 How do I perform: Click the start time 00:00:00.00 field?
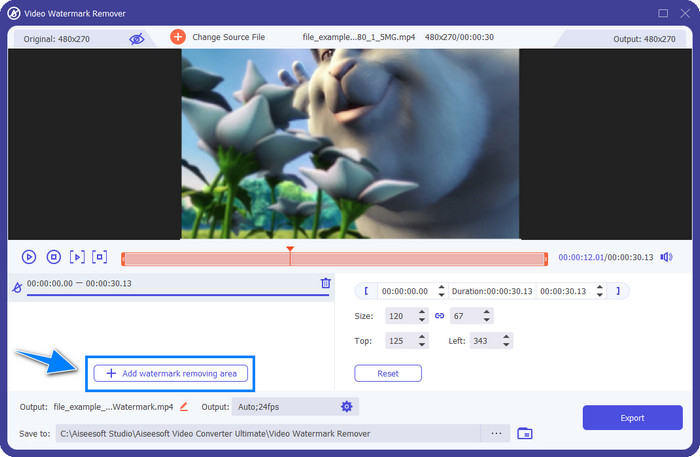405,291
